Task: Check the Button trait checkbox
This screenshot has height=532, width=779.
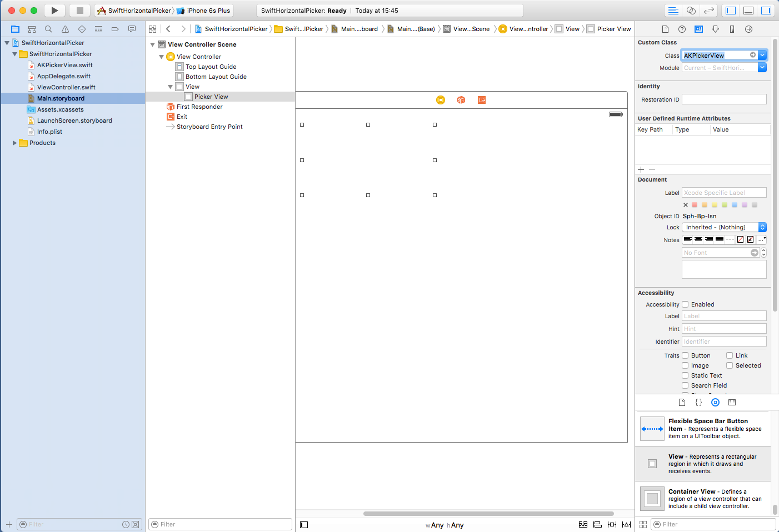Action: point(685,355)
